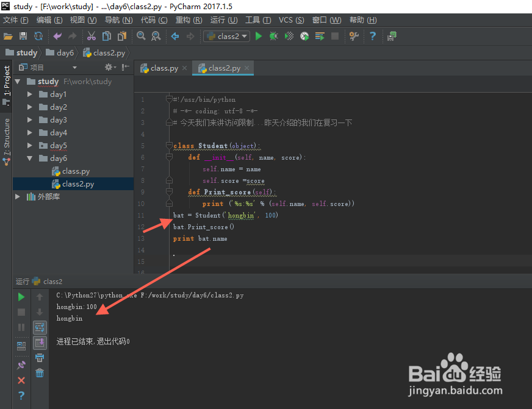
Task: Click the Cut scissors icon
Action: point(92,36)
